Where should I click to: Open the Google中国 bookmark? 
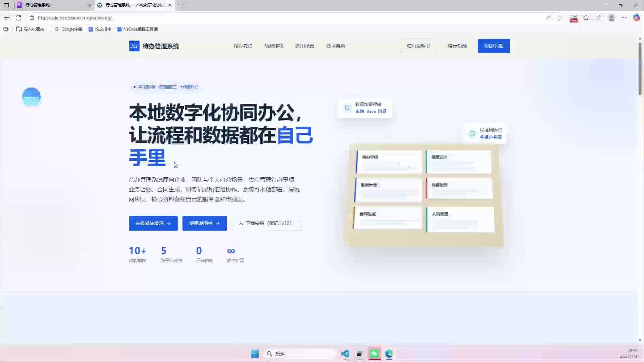(68, 29)
